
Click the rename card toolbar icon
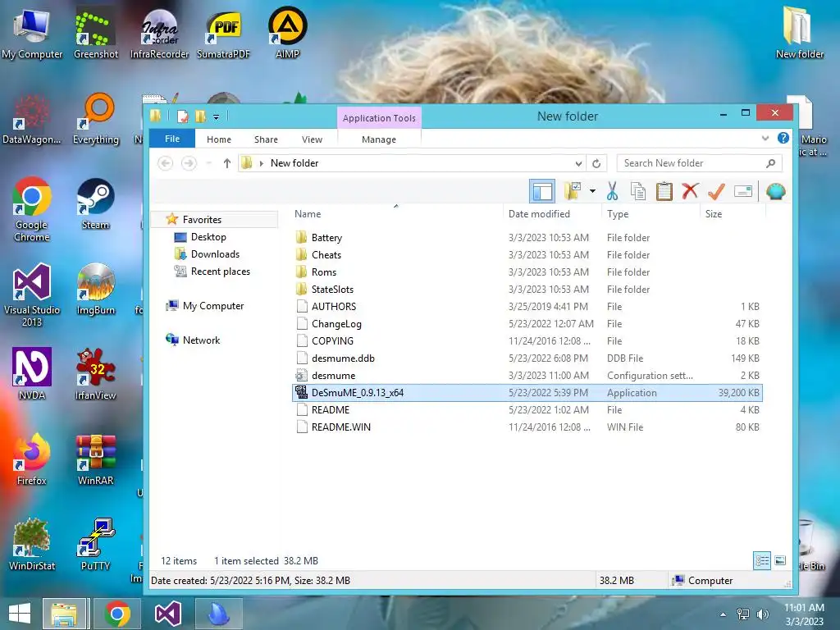(x=743, y=191)
